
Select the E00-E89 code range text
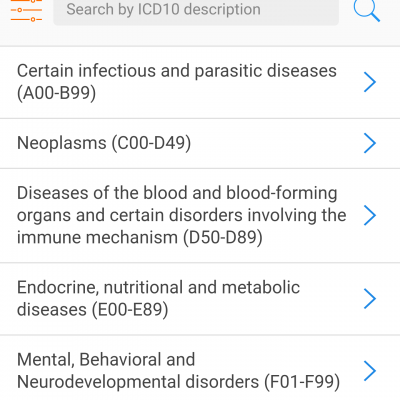coord(130,310)
